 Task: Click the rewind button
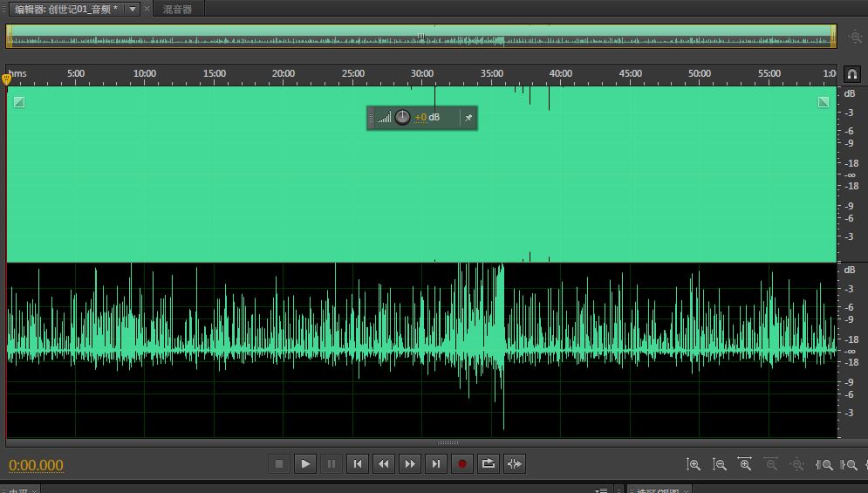pos(384,464)
